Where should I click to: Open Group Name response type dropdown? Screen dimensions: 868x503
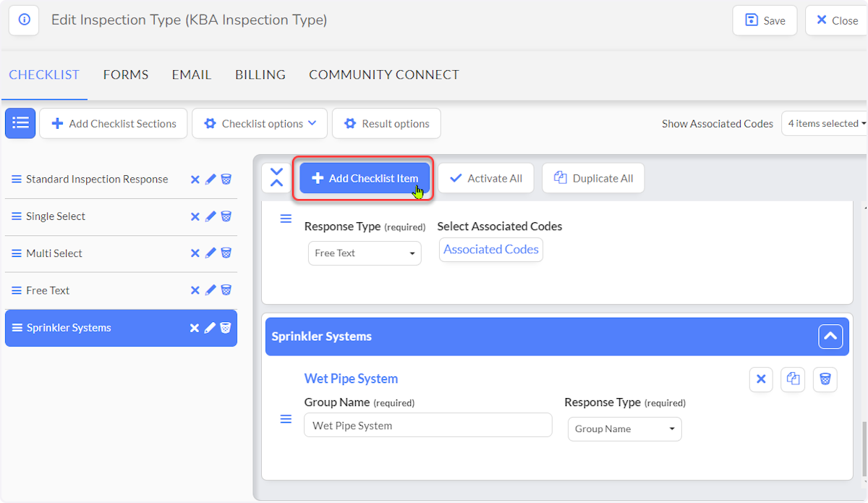click(x=625, y=429)
